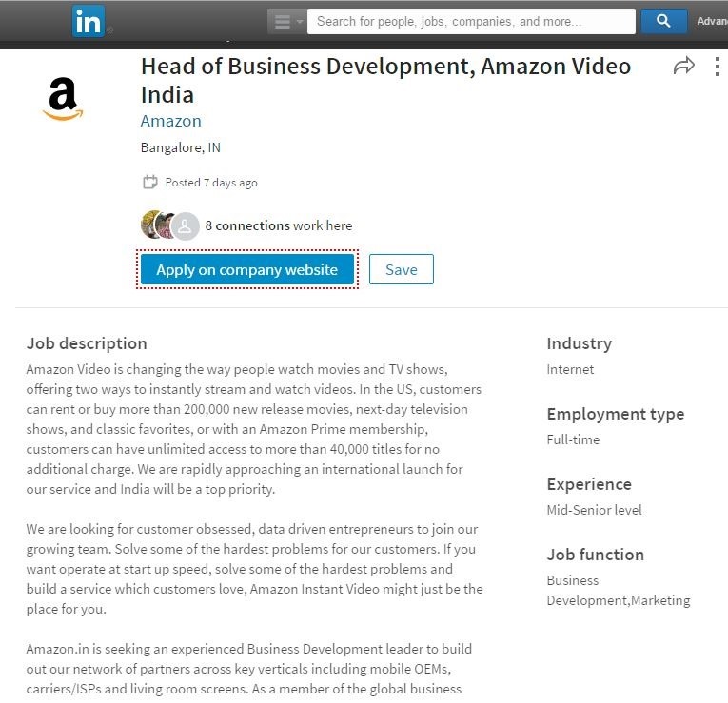Click the Bangalore, IN location text
The height and width of the screenshot is (703, 728).
click(x=181, y=147)
